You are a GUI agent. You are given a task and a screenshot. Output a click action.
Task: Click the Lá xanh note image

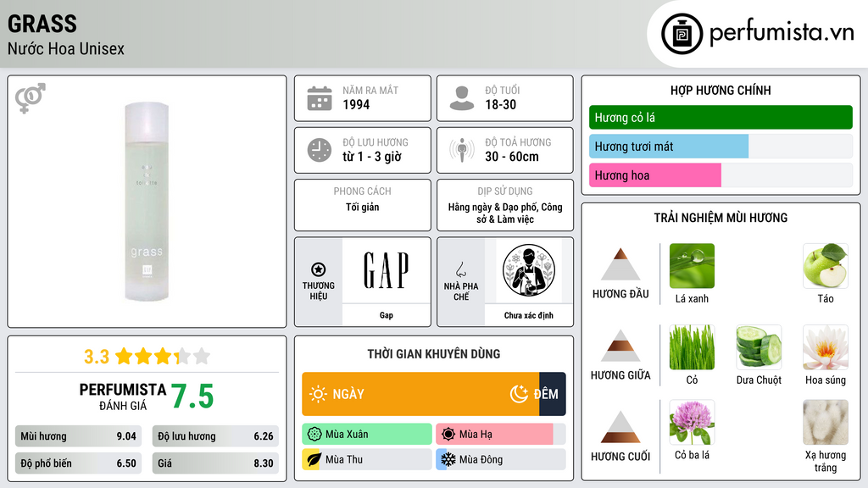click(x=692, y=266)
